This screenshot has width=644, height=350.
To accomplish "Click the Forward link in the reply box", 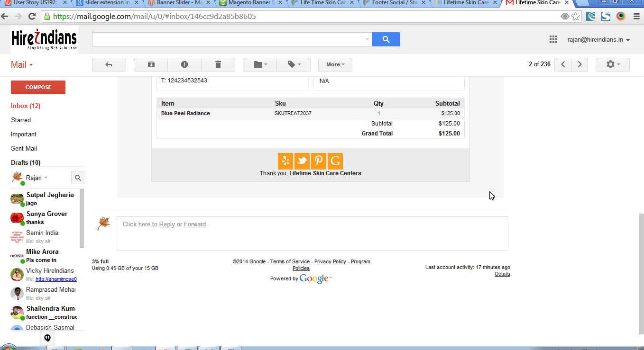I will [x=195, y=224].
